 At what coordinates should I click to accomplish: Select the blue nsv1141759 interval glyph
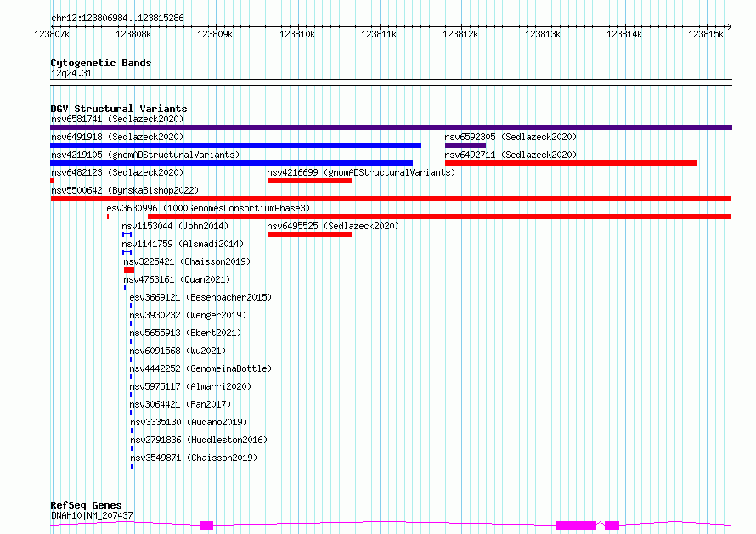coord(127,252)
